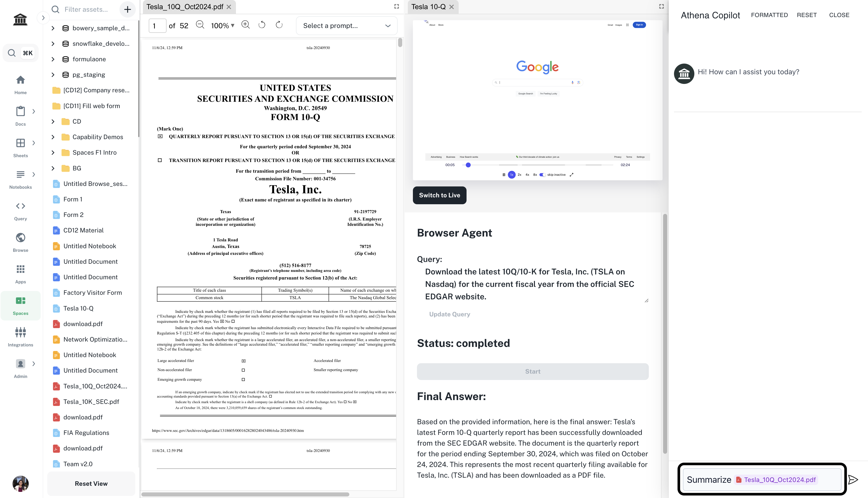Click the Start button
Viewport: 868px width, 498px height.
tap(533, 371)
